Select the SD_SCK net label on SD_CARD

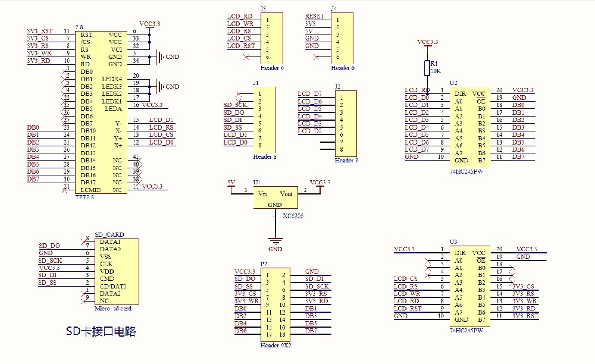(50, 261)
